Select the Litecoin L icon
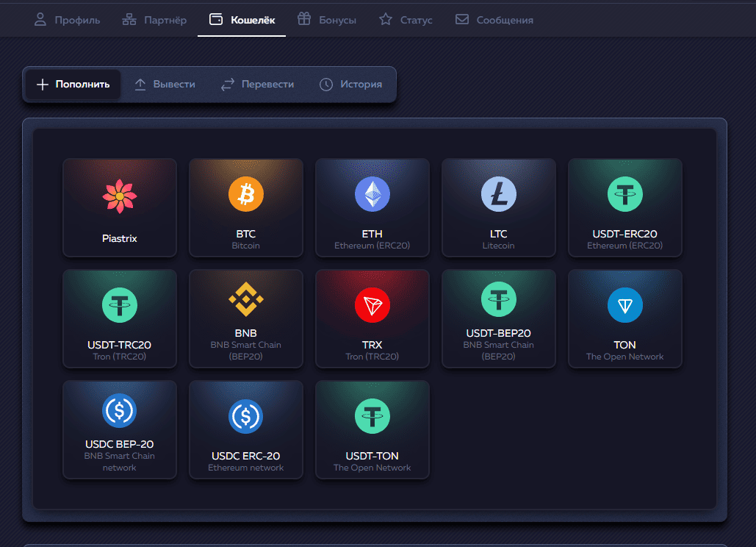The height and width of the screenshot is (547, 756). point(499,194)
